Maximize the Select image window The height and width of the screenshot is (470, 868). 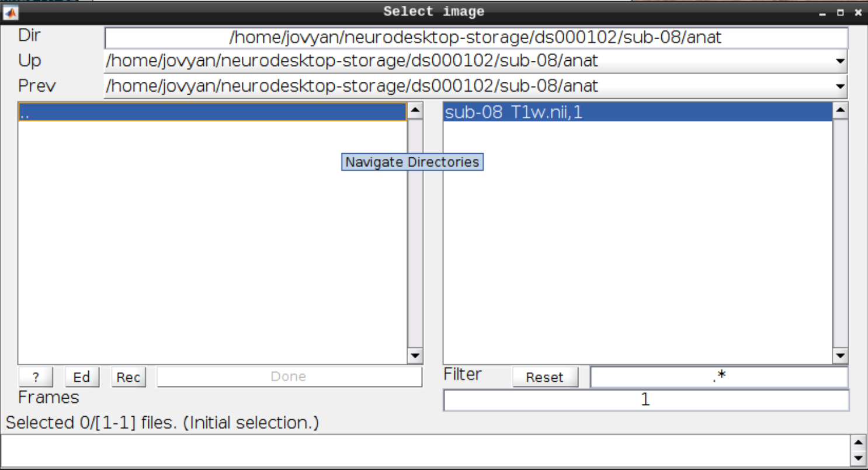tap(840, 12)
